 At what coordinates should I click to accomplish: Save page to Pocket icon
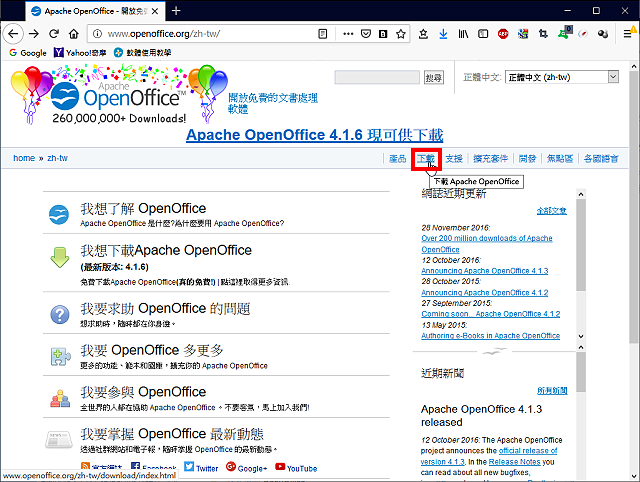coord(366,34)
